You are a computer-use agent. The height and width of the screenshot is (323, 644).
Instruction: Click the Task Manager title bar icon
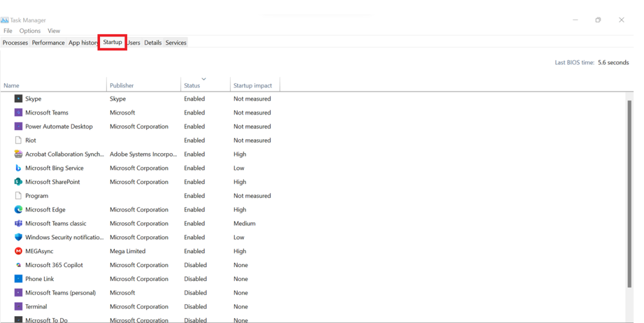pos(4,20)
